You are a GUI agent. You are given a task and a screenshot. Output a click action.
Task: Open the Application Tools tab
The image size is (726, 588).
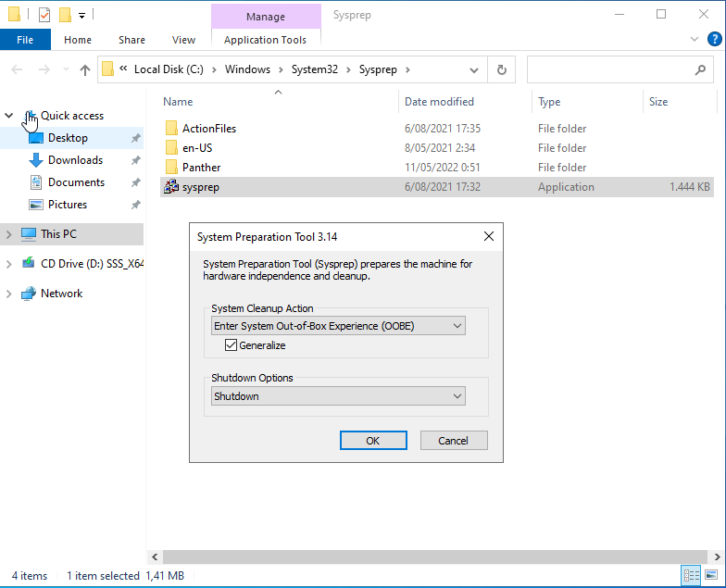coord(265,40)
